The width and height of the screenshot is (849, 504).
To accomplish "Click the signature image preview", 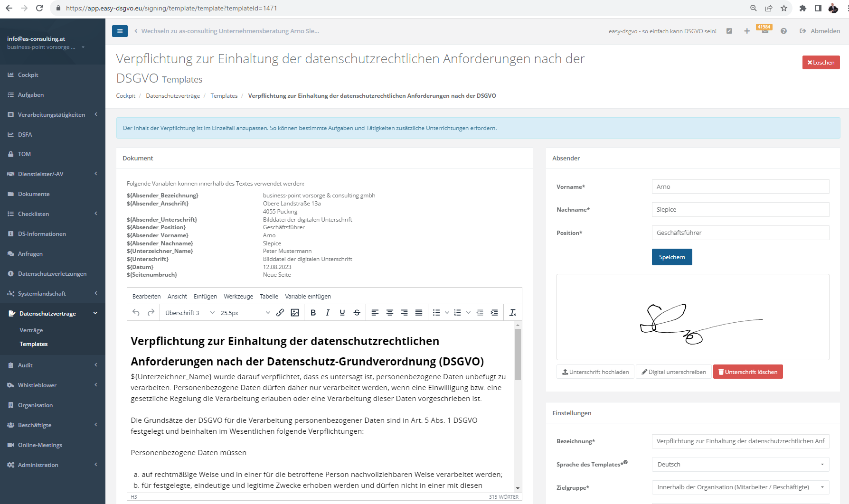I will tap(693, 317).
